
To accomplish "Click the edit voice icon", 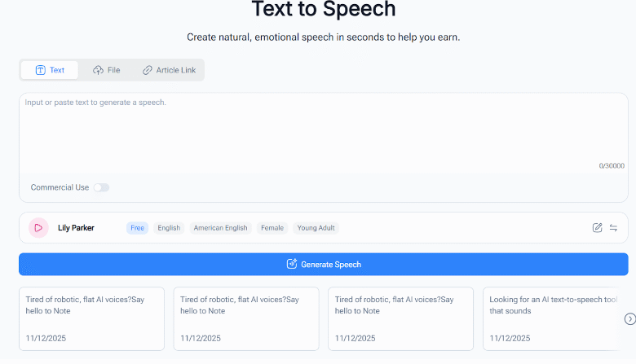I will (597, 228).
